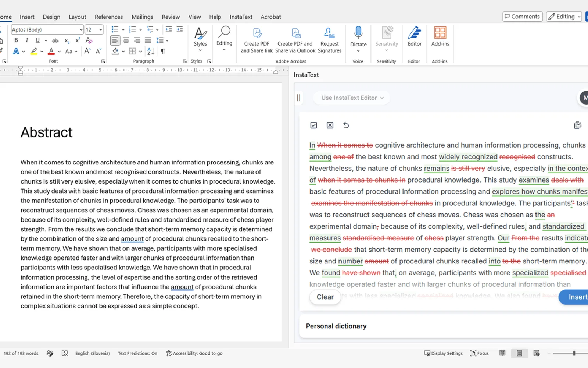
Task: Click the Comments button
Action: [x=522, y=17]
